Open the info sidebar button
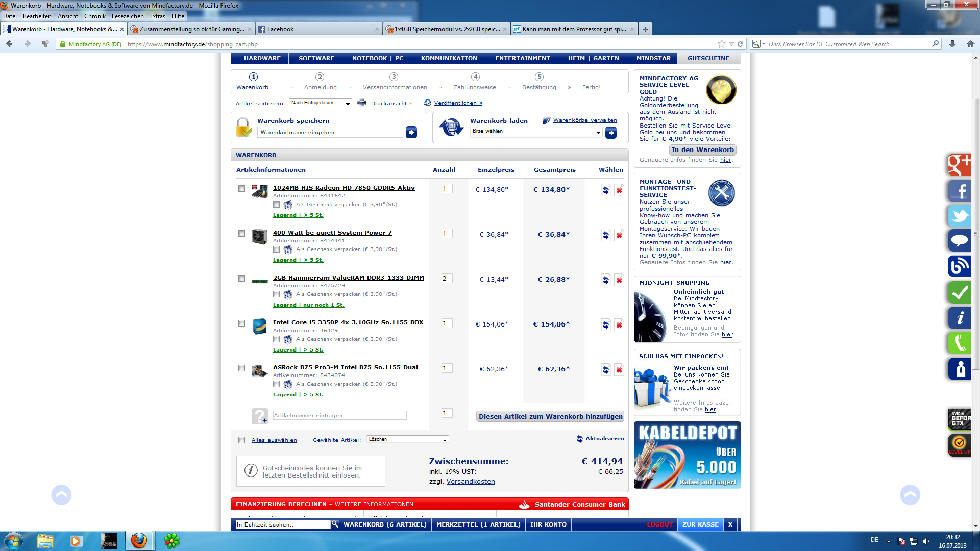The image size is (980, 551). pos(960,318)
